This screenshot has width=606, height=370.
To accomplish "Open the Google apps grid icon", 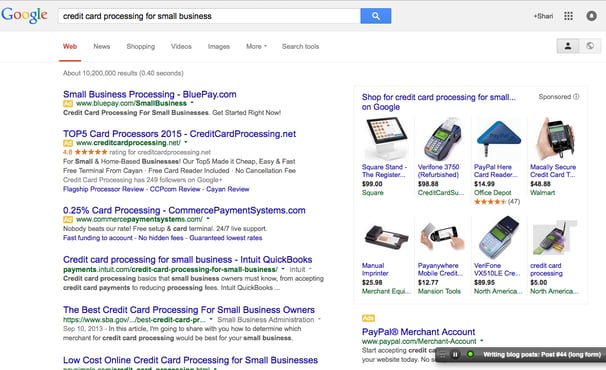I will click(568, 16).
